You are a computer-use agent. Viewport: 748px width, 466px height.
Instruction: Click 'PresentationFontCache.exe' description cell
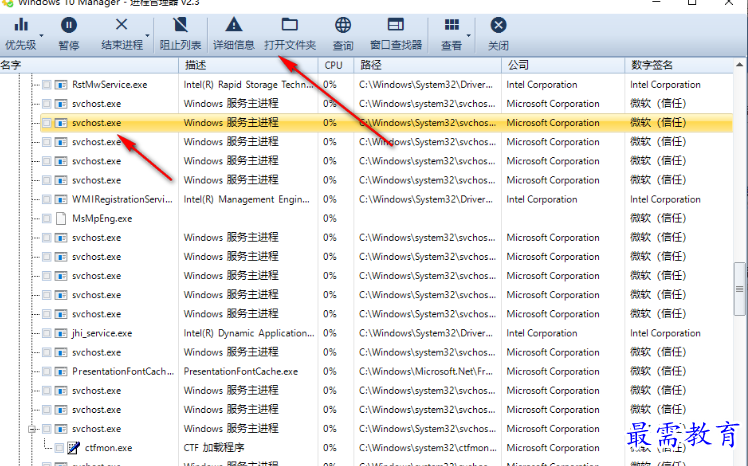241,372
